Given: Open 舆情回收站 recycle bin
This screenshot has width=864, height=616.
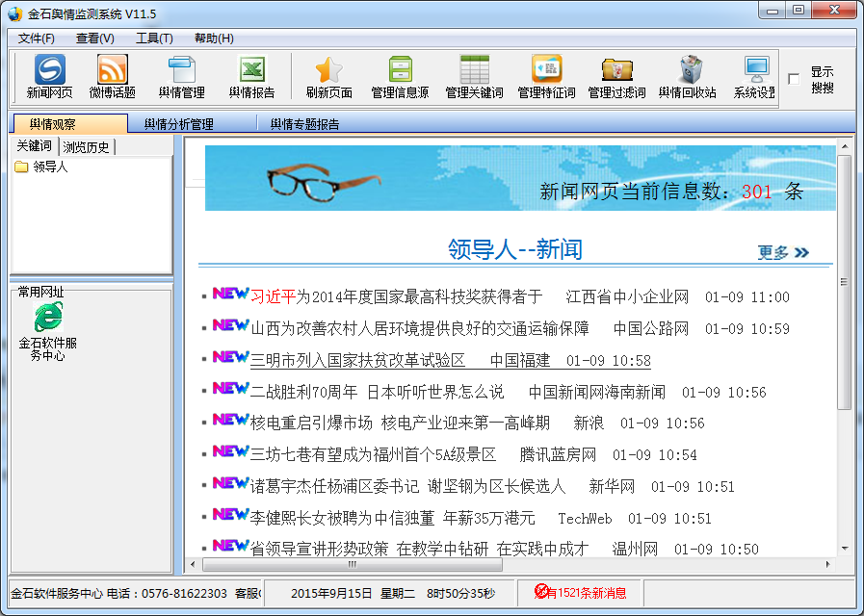Looking at the screenshot, I should 688,77.
